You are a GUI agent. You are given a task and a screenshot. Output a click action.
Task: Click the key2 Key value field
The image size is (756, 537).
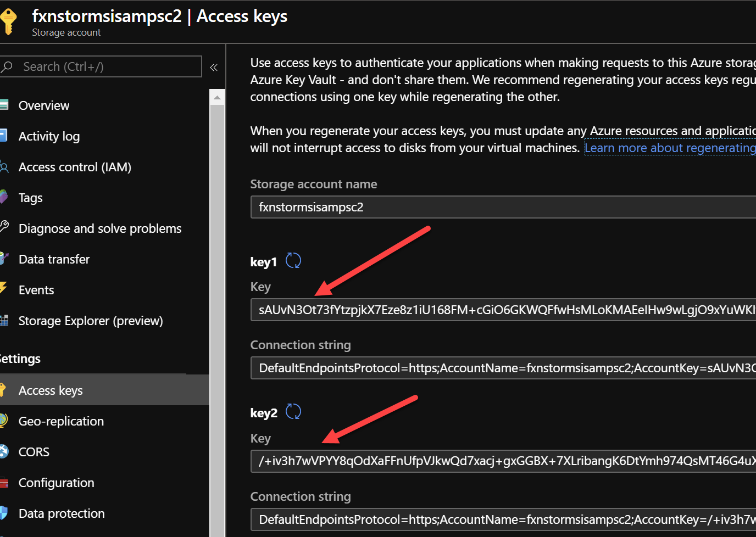(x=503, y=461)
